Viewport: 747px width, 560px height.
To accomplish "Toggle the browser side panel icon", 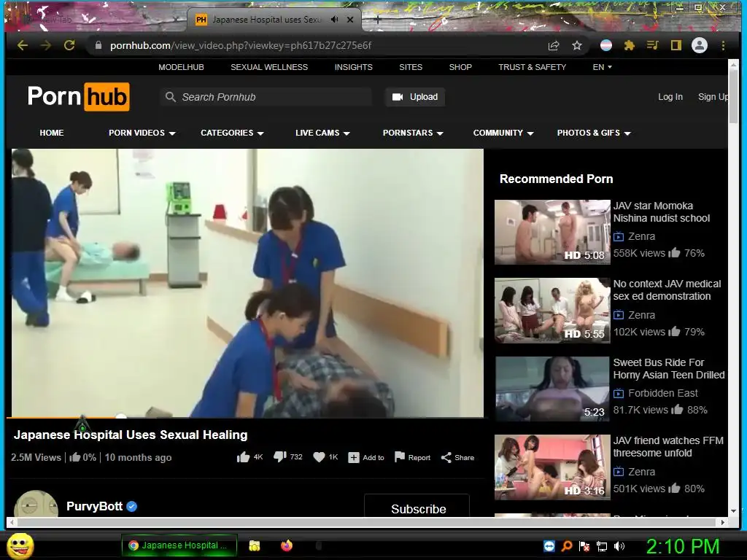I will (x=676, y=45).
